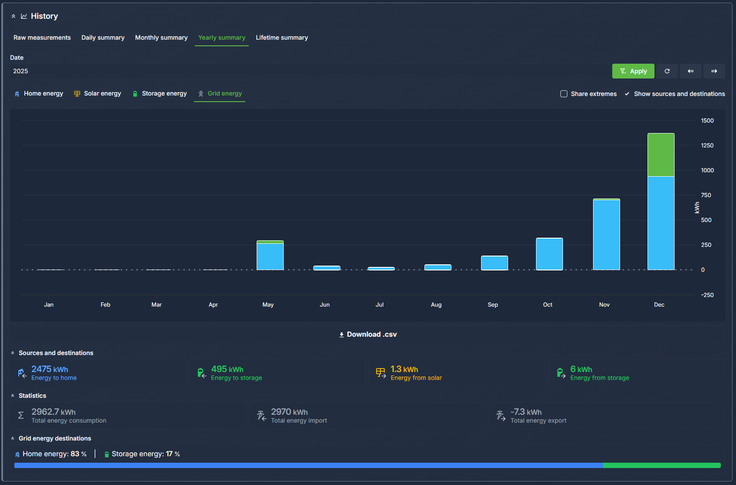The image size is (736, 485).
Task: Go to previous year with left arrow
Action: point(690,71)
